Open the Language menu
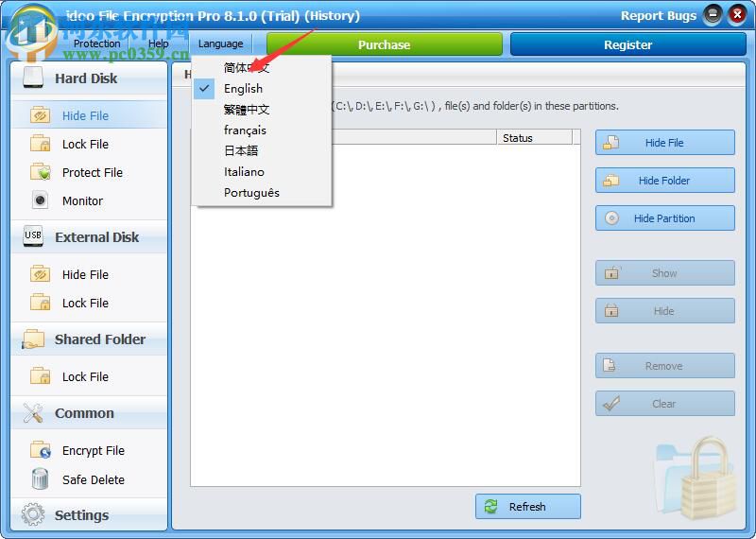This screenshot has height=539, width=756. (221, 43)
